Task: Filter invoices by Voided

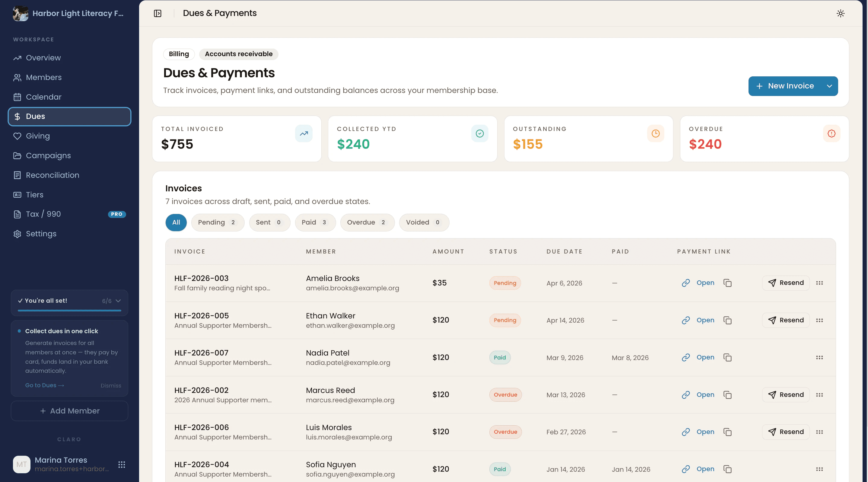Action: pos(424,222)
